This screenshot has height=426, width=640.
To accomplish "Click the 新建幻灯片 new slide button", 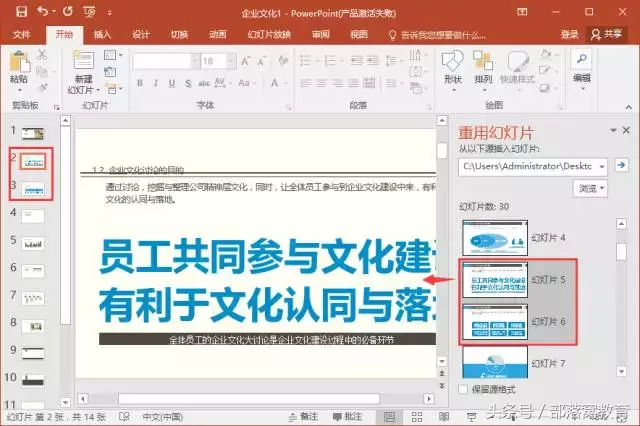I will (83, 72).
